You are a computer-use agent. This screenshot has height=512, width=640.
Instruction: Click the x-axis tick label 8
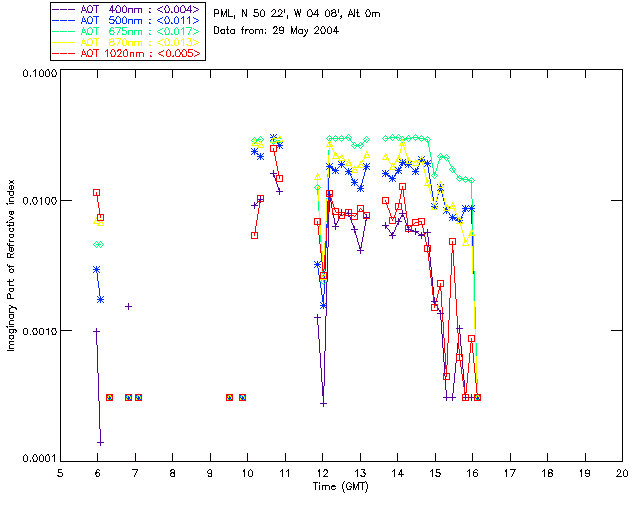click(x=173, y=473)
